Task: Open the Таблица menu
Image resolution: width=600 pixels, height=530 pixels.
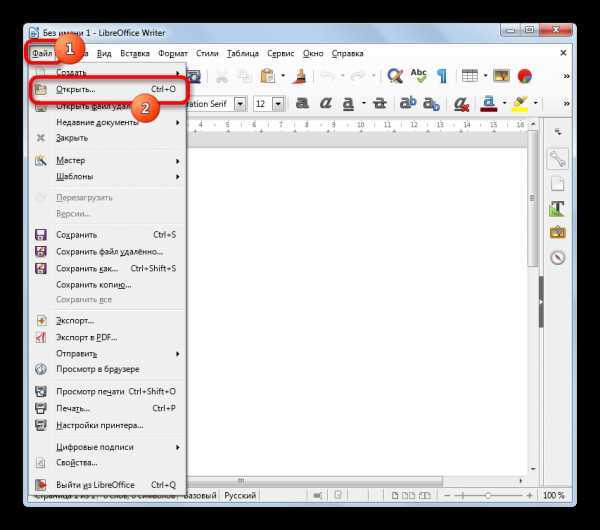Action: click(243, 53)
